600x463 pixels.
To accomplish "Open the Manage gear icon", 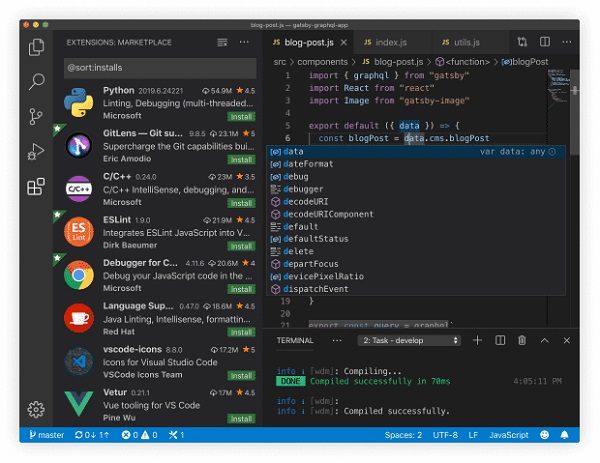I will click(37, 408).
